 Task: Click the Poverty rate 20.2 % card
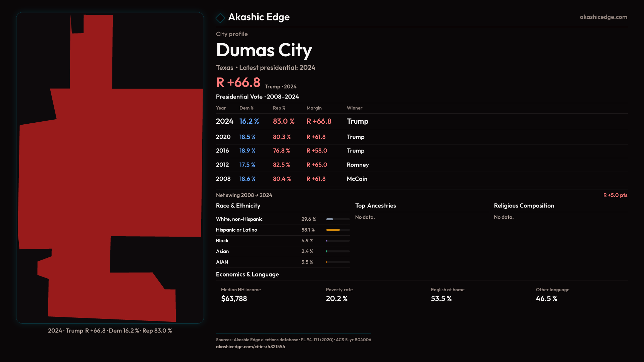tap(339, 294)
